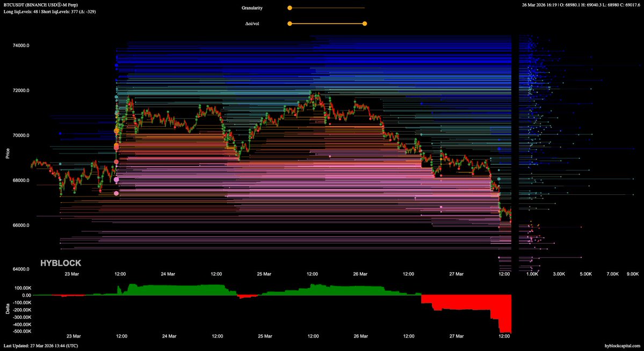
Task: Click the Granularity label
Action: (252, 8)
